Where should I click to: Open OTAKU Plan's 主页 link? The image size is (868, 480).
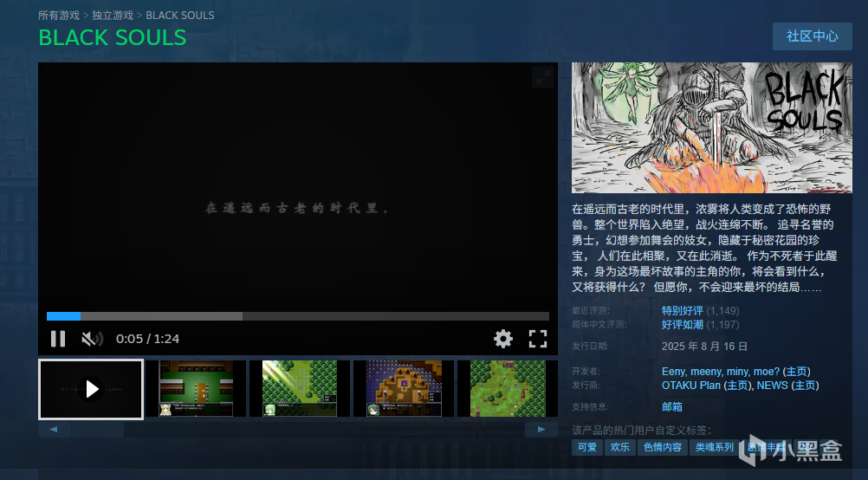[737, 386]
